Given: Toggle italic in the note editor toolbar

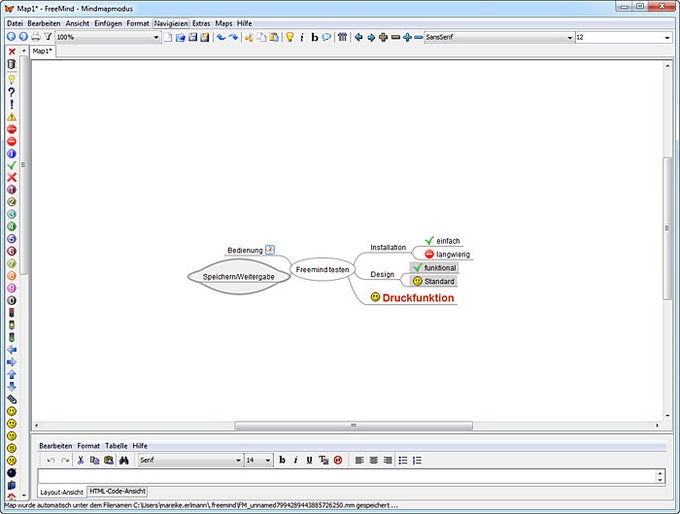Looking at the screenshot, I should coord(296,460).
